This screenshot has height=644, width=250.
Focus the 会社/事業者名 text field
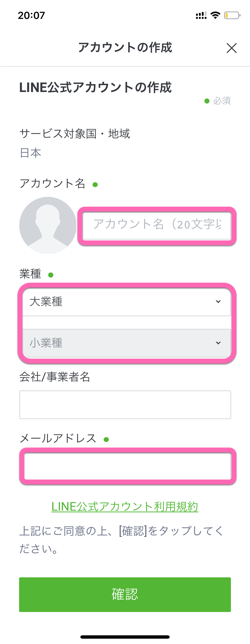(x=125, y=404)
